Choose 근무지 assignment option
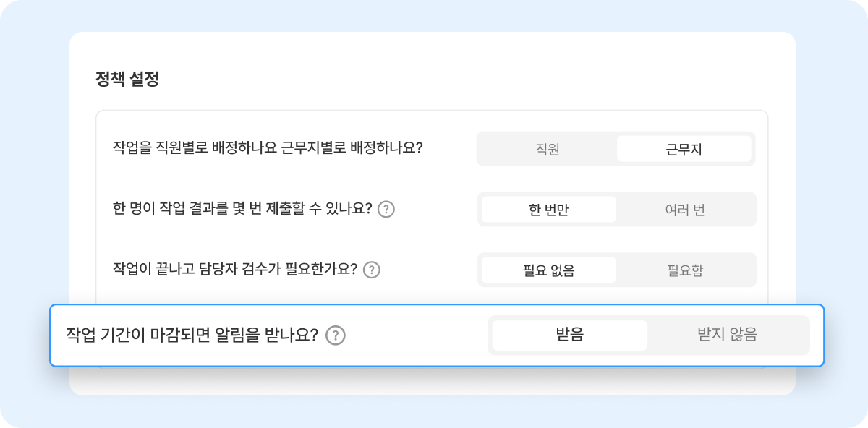The width and height of the screenshot is (868, 428). [684, 149]
